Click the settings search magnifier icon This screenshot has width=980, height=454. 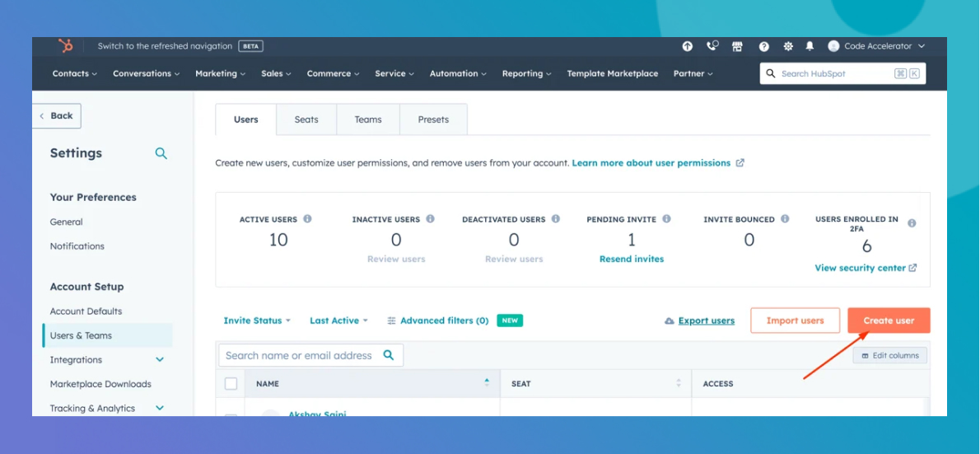[161, 153]
